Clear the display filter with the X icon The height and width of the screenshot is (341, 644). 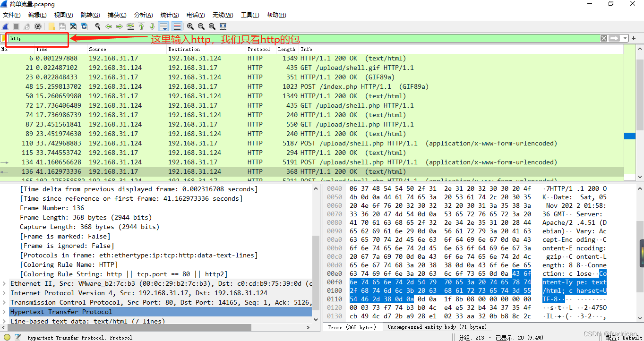(604, 38)
